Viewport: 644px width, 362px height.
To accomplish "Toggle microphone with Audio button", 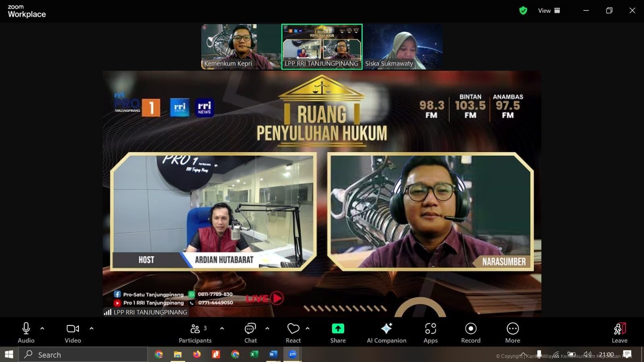I will point(26,333).
